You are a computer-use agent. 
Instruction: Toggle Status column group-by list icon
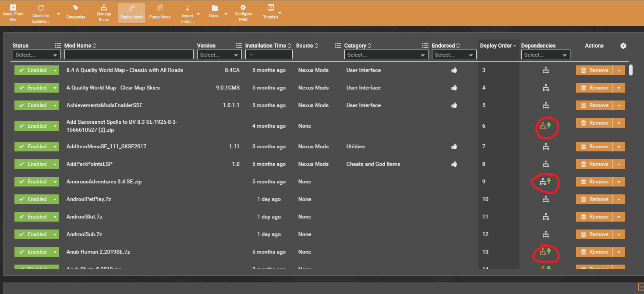57,46
